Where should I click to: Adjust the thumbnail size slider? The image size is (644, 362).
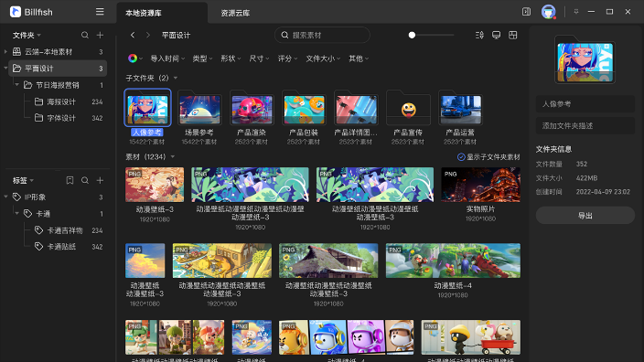(412, 36)
